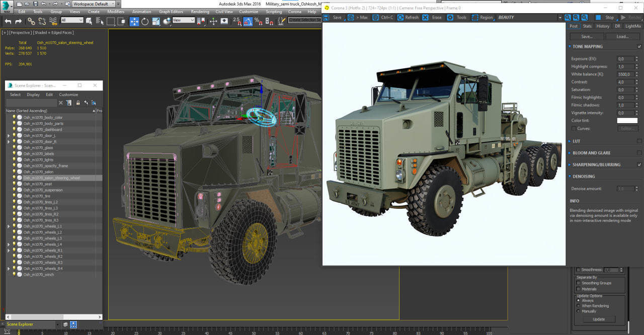This screenshot has height=335, width=644.
Task: Activate Bind to Space Warp tool
Action: coord(53,21)
